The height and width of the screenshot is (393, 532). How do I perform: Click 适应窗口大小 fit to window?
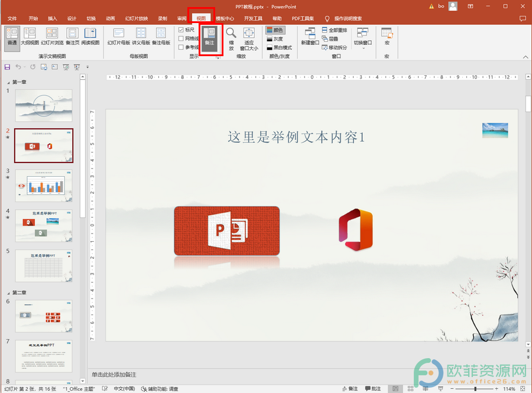coord(249,39)
